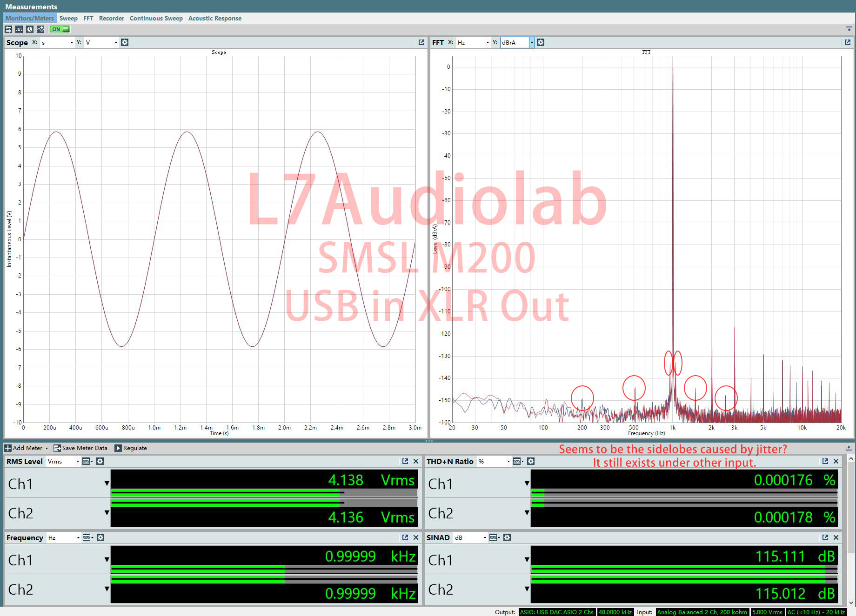Screen dimensions: 856x616
Task: Close the THD+N Ratio meter
Action: coord(836,461)
